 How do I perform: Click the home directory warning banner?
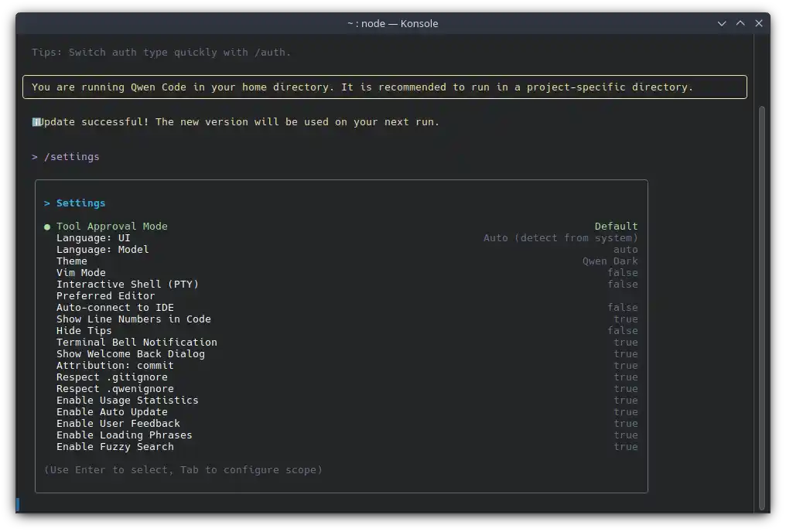point(384,87)
